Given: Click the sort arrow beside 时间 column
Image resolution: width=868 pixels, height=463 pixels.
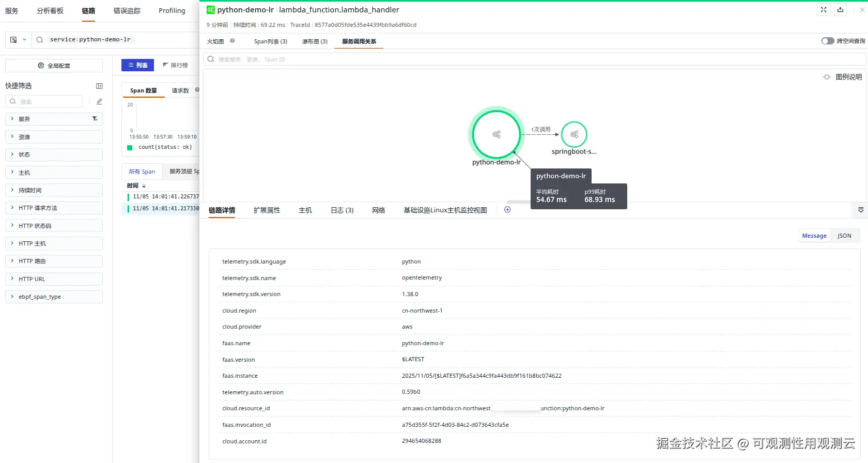Looking at the screenshot, I should [144, 186].
